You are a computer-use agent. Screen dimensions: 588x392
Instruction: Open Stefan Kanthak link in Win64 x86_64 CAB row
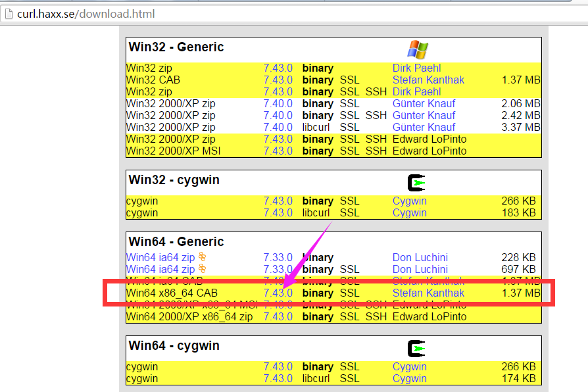tap(428, 293)
